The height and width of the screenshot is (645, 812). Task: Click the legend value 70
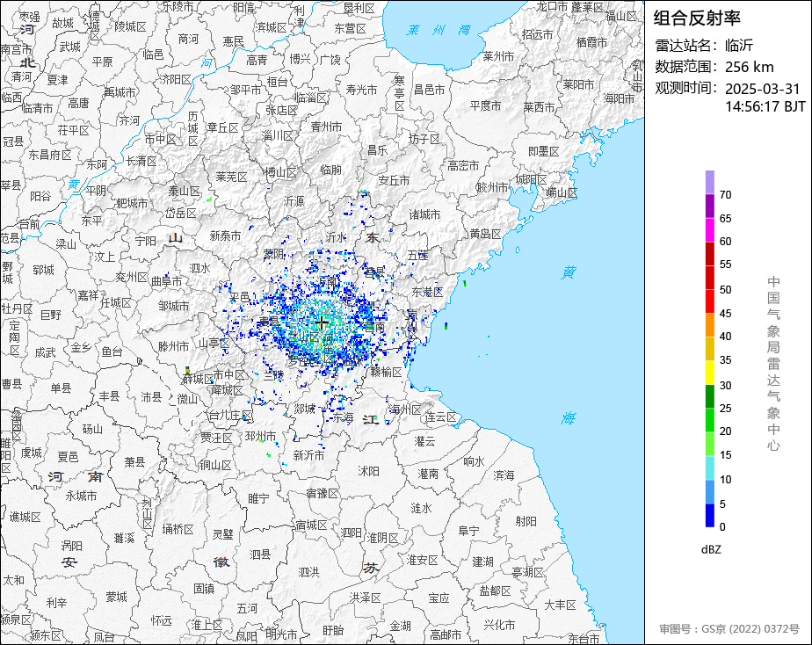[x=726, y=195]
